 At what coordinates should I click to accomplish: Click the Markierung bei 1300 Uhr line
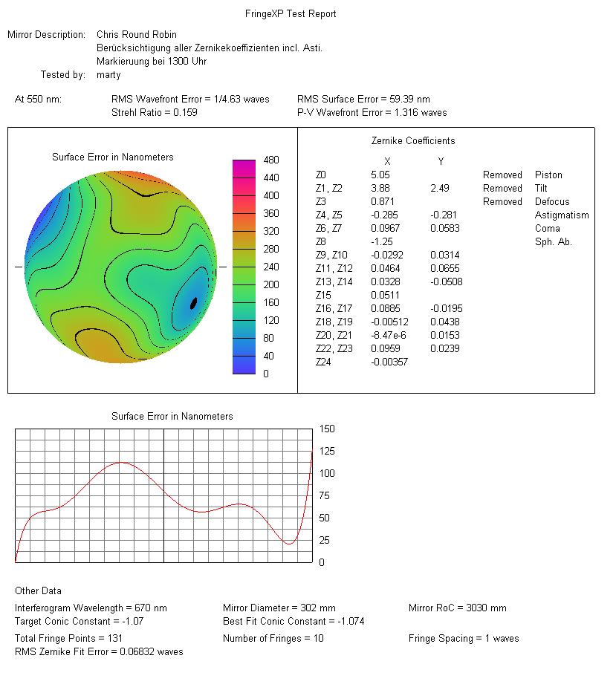pos(152,61)
